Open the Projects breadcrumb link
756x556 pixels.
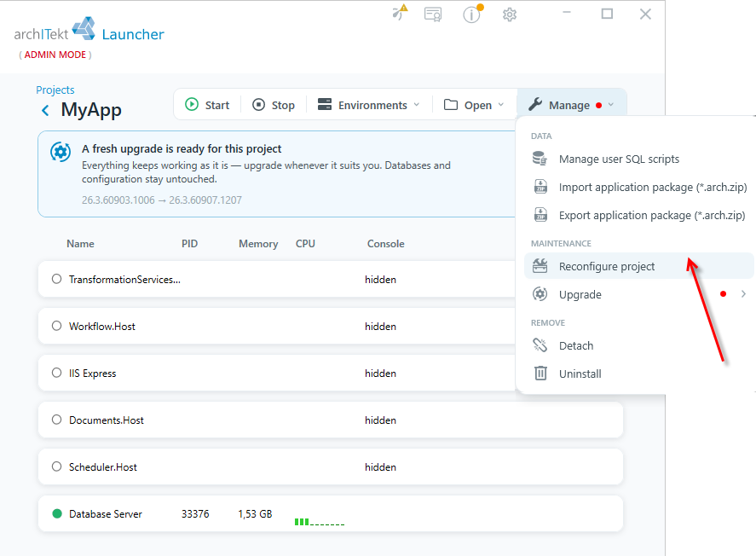[55, 90]
